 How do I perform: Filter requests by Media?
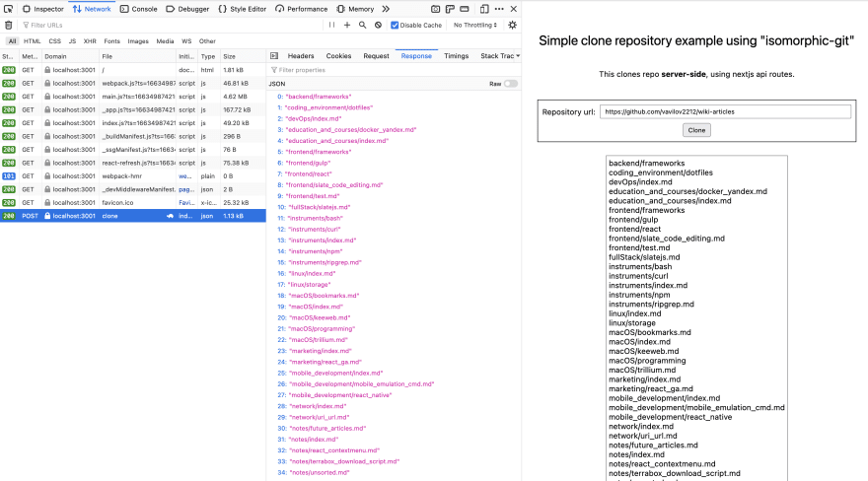(x=165, y=41)
